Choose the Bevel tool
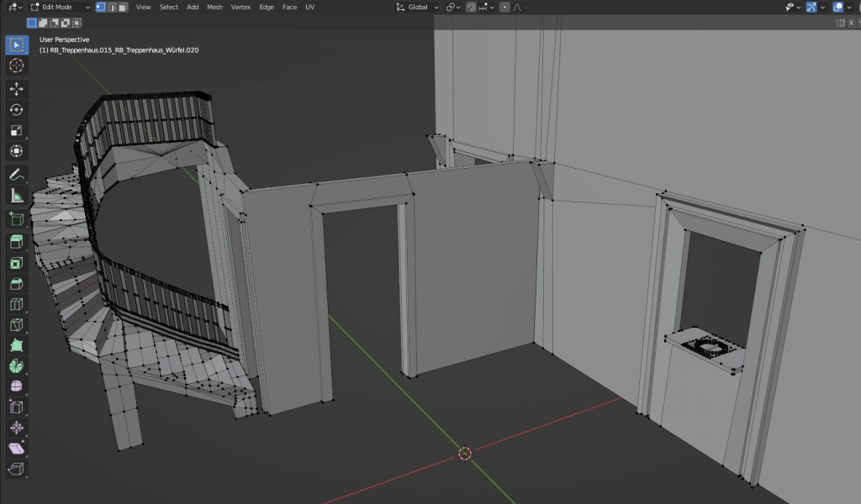This screenshot has width=861, height=504. click(x=16, y=284)
